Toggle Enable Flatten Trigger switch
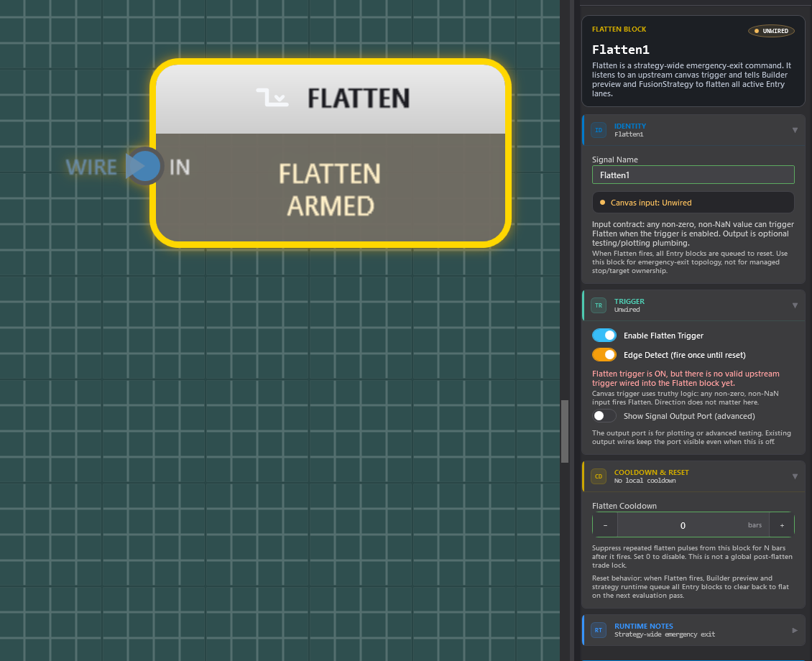812x661 pixels. (604, 336)
